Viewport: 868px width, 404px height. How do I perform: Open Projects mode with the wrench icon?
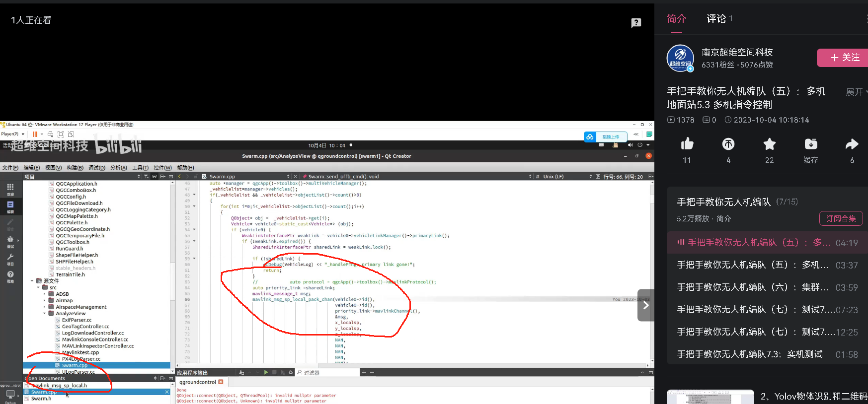10,259
